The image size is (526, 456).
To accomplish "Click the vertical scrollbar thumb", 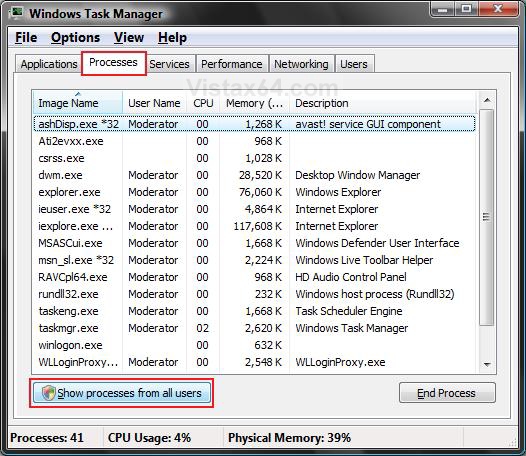I will (487, 217).
